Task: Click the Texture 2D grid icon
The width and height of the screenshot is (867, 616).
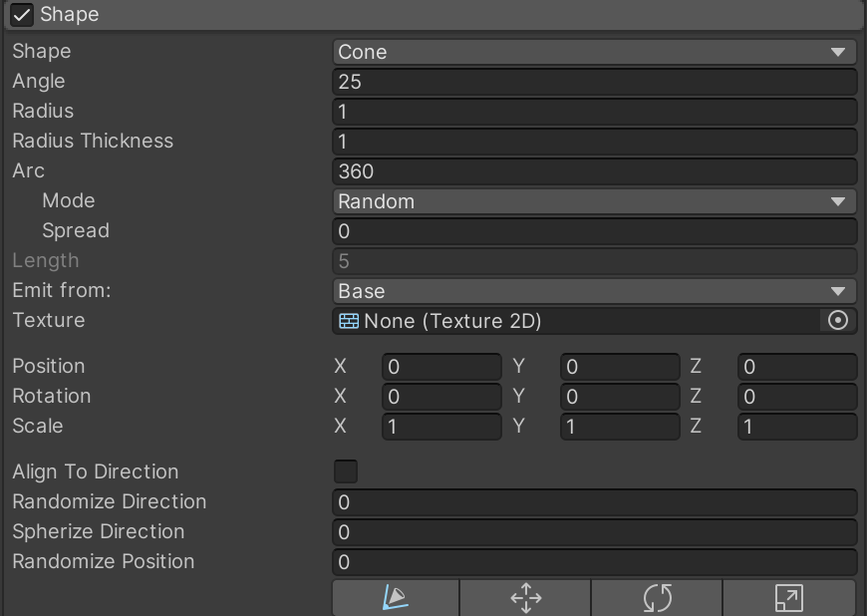Action: (x=349, y=321)
